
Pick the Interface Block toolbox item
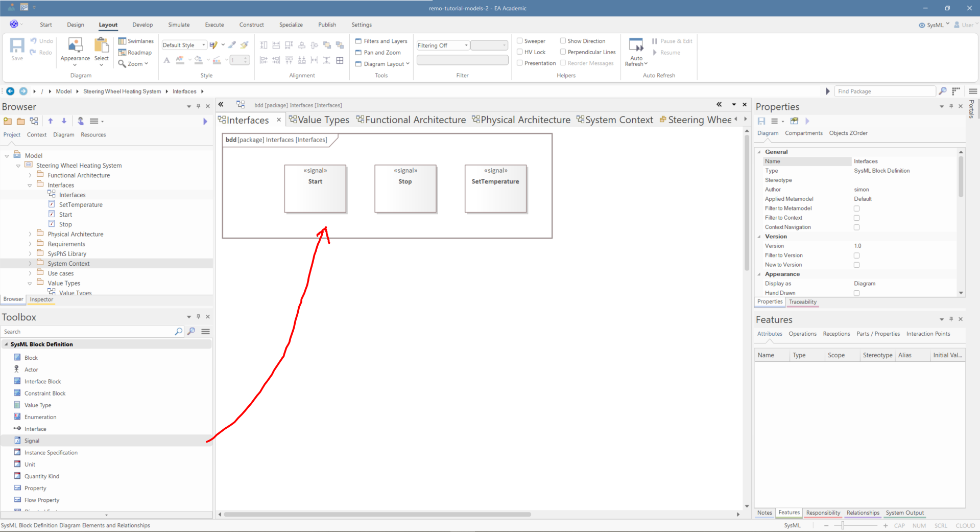pyautogui.click(x=42, y=381)
